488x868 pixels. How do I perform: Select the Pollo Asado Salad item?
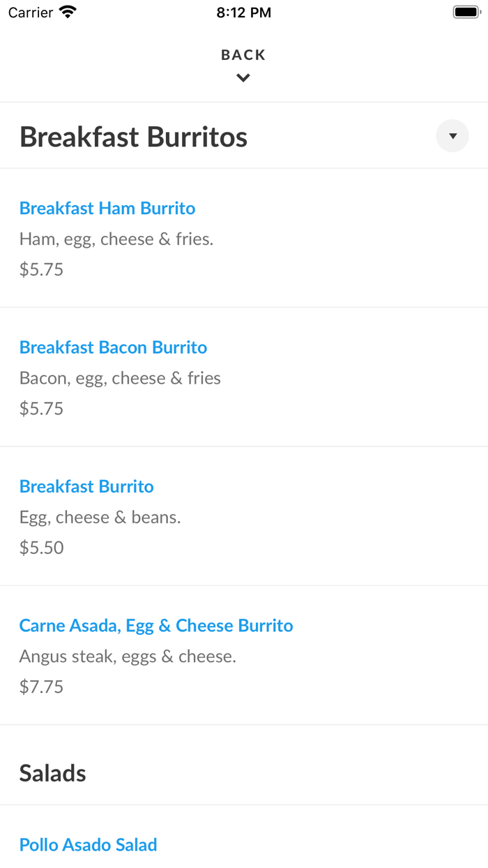[x=89, y=844]
